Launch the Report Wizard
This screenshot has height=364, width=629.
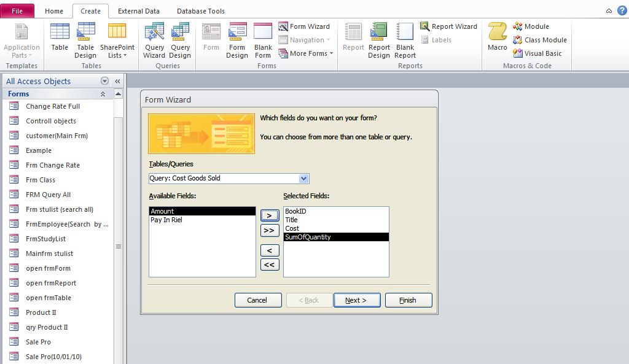tap(449, 26)
